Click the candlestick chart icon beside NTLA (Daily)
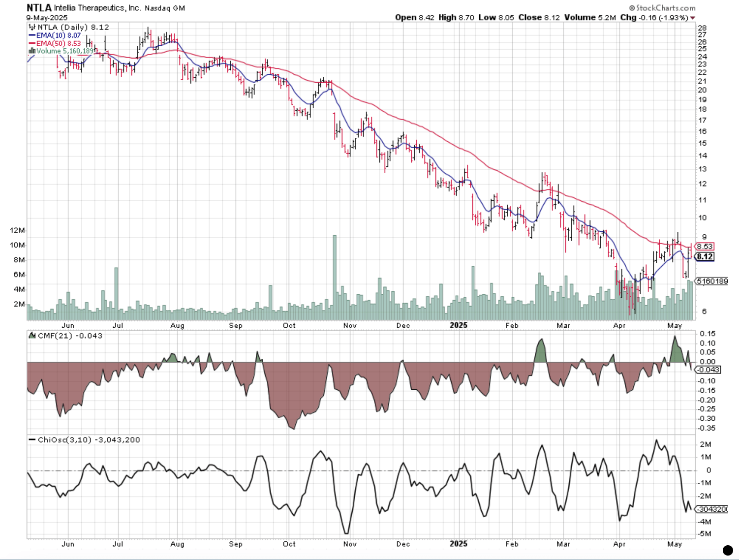739x560 pixels. [x=31, y=28]
